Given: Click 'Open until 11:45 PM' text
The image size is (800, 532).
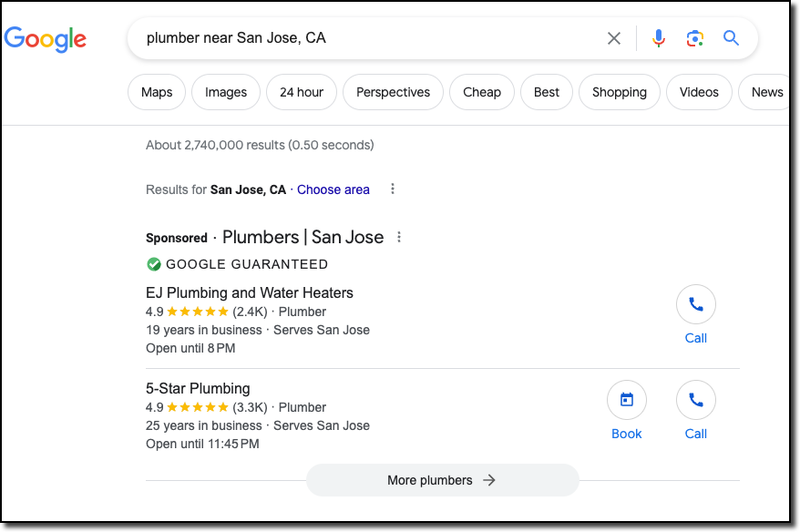Looking at the screenshot, I should 202,445.
